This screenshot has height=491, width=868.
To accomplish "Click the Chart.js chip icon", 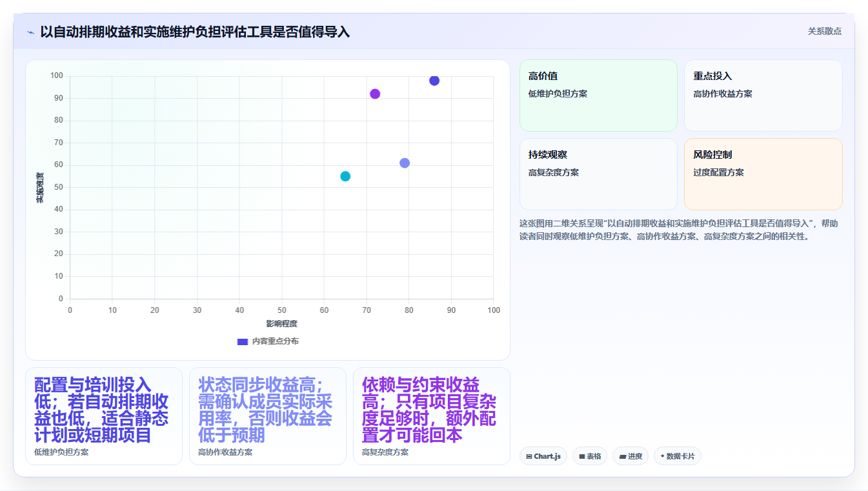I will [529, 456].
